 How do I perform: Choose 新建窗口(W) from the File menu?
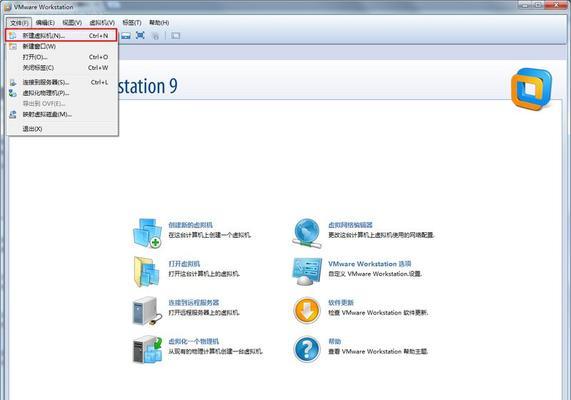pyautogui.click(x=61, y=46)
